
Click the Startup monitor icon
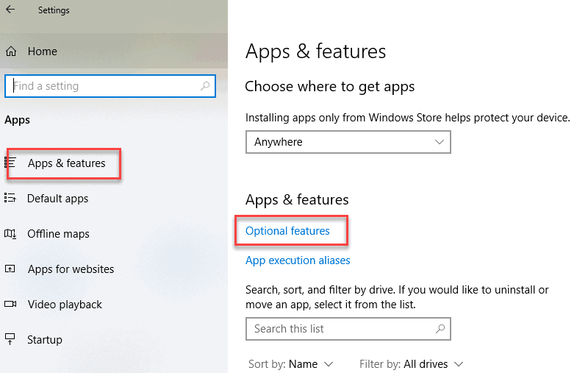(x=10, y=339)
